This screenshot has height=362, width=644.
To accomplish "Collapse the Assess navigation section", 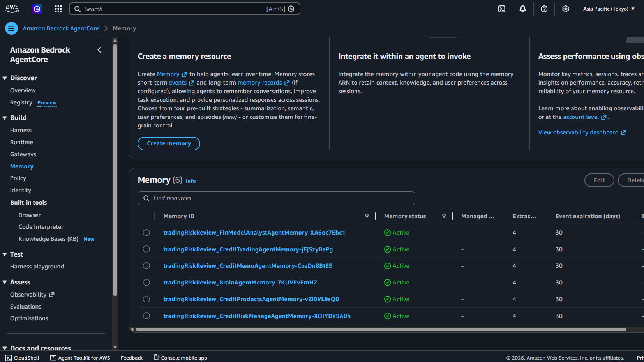I will 5,282.
